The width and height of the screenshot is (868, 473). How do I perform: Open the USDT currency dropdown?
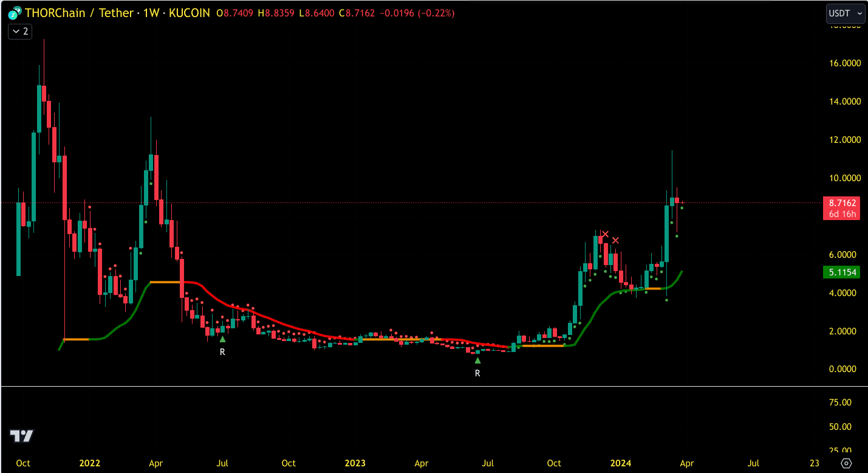tap(846, 13)
